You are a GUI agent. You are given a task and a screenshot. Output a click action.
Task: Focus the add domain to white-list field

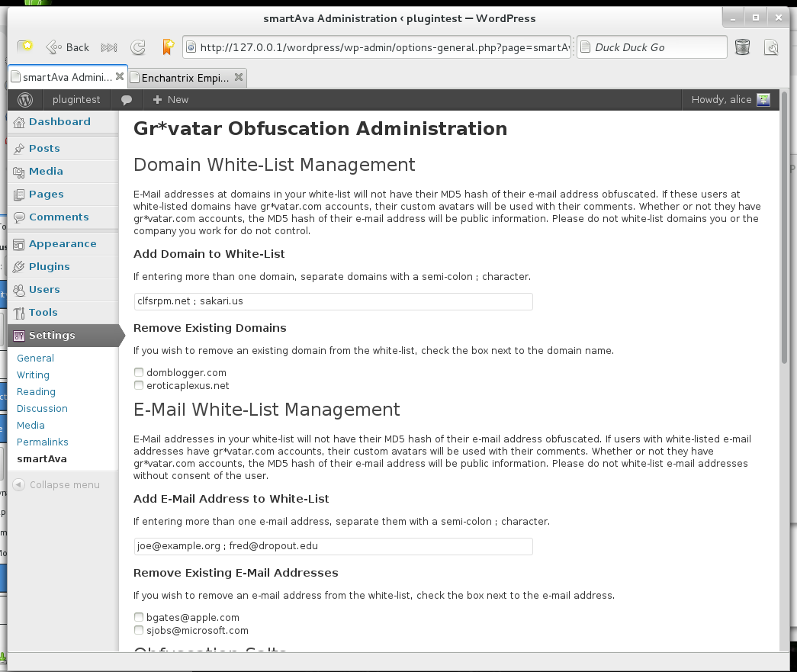pos(333,301)
